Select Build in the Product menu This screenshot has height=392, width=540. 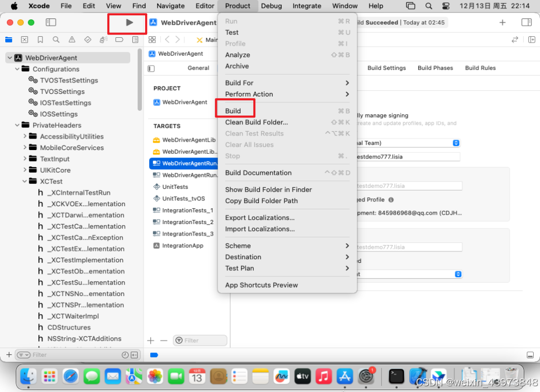click(287, 111)
